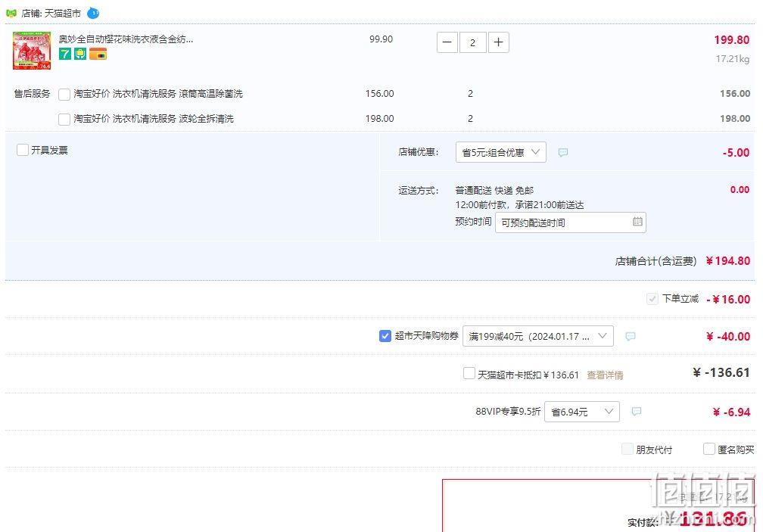Click the Tmall Supermarket store logo icon
The width and height of the screenshot is (763, 532).
pos(11,13)
